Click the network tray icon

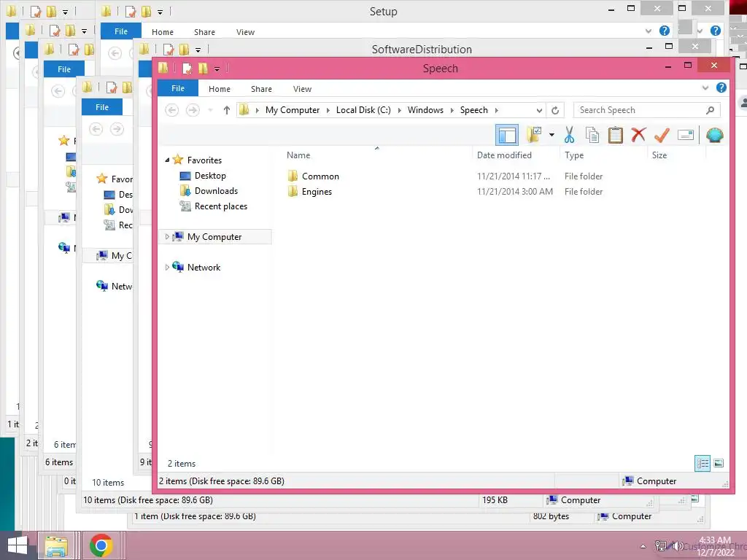(660, 546)
